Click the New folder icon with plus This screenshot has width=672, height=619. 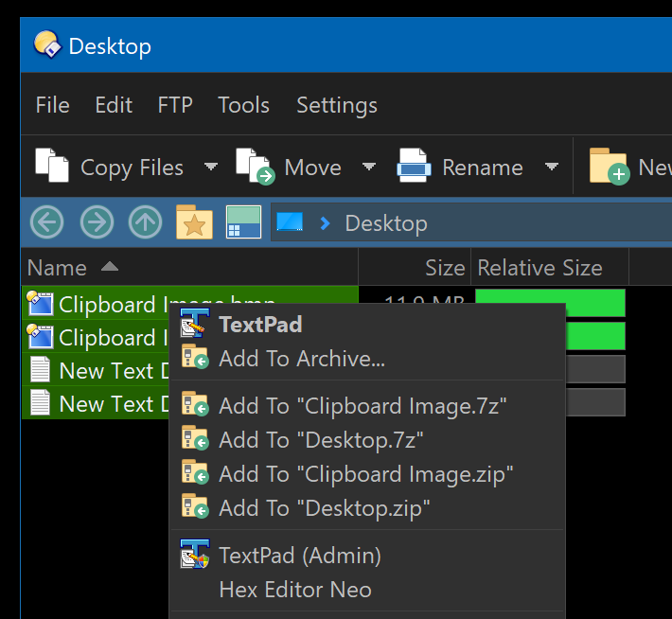(610, 167)
